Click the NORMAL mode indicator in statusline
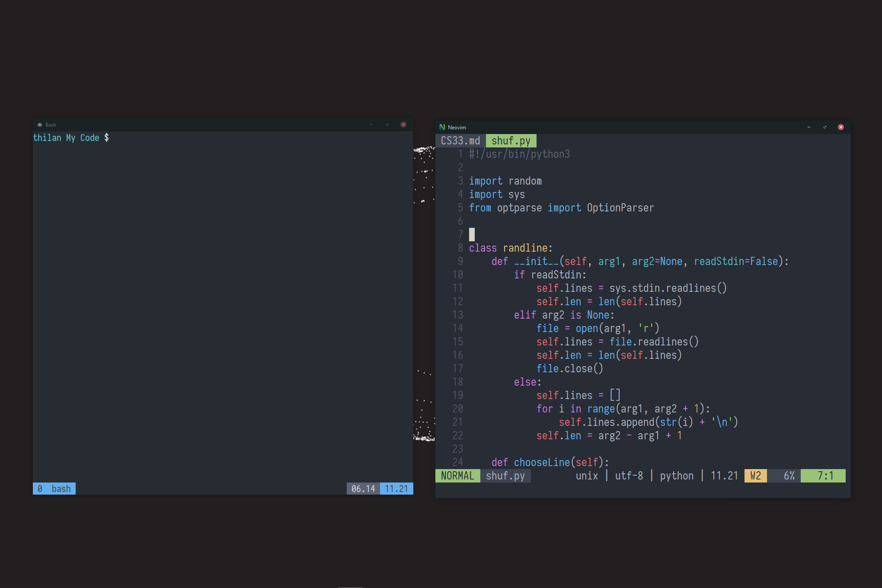Viewport: 882px width, 588px height. point(457,476)
